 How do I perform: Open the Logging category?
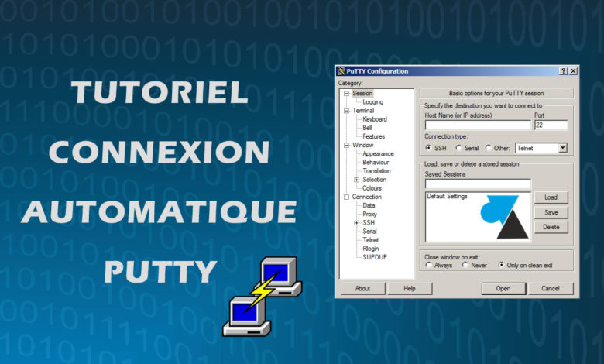(x=372, y=102)
